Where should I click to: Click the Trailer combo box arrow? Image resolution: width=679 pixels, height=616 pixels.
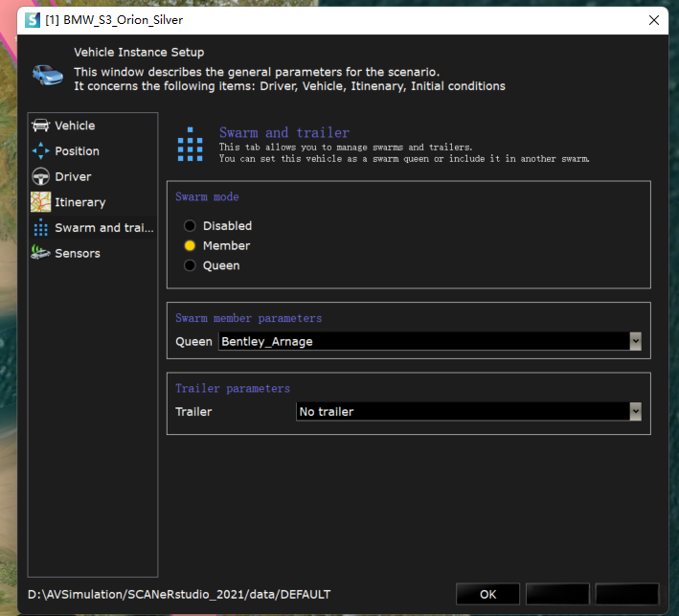click(635, 412)
